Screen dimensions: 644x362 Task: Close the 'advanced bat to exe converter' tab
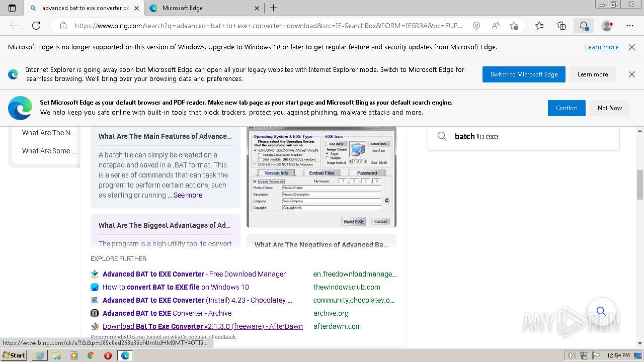coord(136,8)
